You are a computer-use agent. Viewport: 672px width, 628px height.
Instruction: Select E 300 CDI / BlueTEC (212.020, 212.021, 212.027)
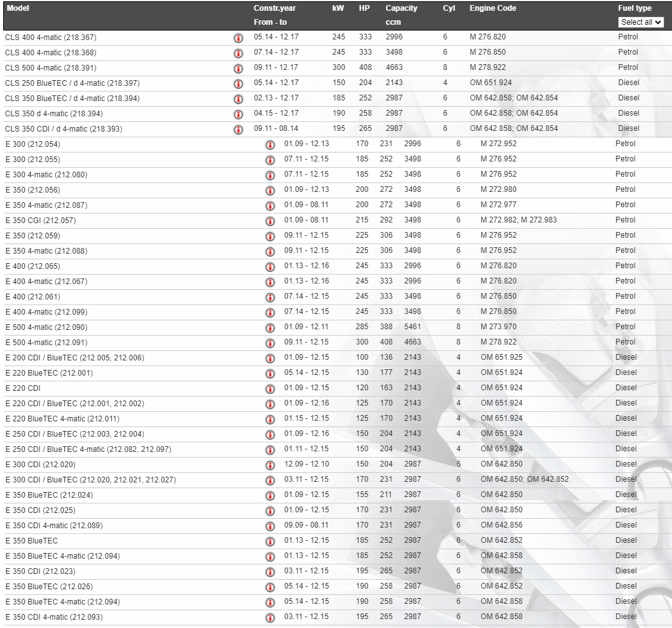(x=91, y=480)
